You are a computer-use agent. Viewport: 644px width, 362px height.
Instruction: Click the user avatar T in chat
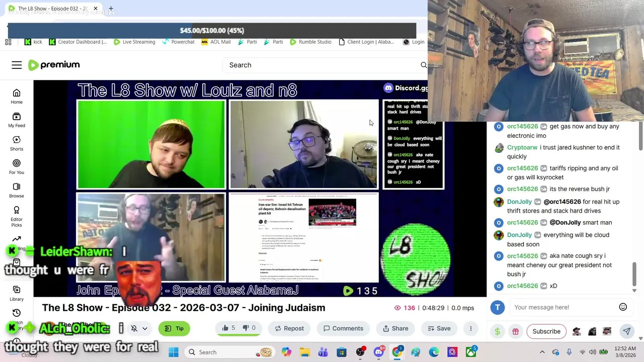(497, 307)
